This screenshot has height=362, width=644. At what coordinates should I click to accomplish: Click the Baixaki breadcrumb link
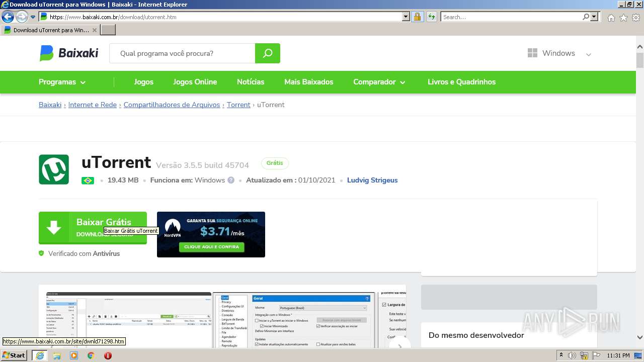(x=50, y=105)
